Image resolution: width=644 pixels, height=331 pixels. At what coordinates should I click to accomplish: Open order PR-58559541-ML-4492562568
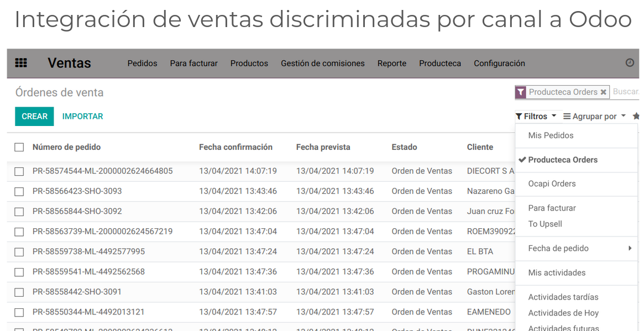pyautogui.click(x=88, y=271)
